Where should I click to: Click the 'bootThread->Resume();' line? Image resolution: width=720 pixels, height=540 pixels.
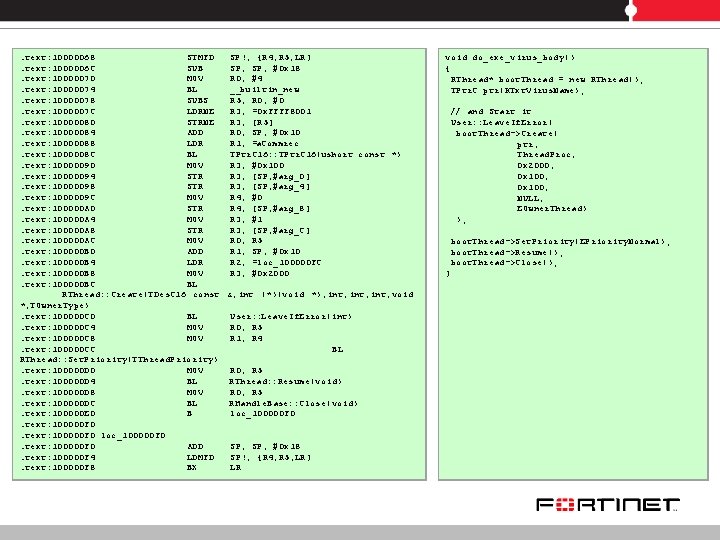(x=506, y=253)
